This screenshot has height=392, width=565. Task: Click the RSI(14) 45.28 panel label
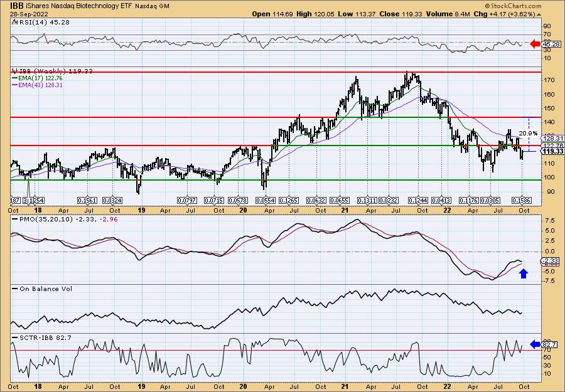click(x=43, y=23)
